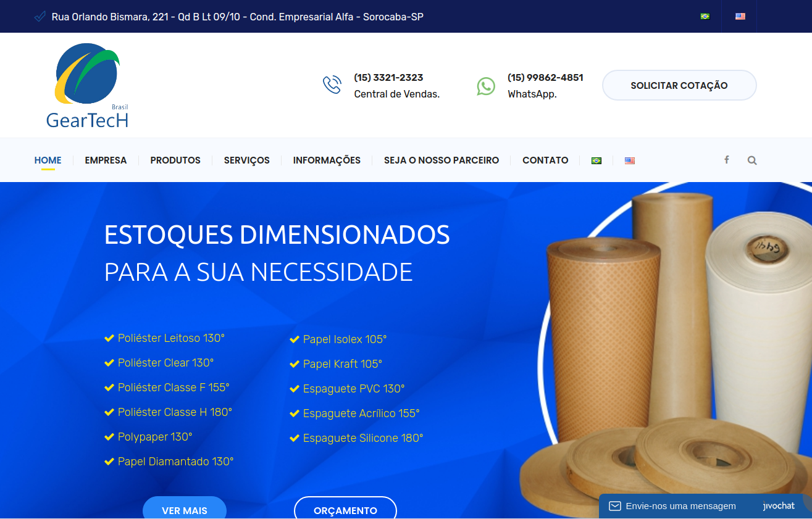Screen dimensions: 812x519
Task: Click envelope icon in chat widget
Action: pos(614,506)
